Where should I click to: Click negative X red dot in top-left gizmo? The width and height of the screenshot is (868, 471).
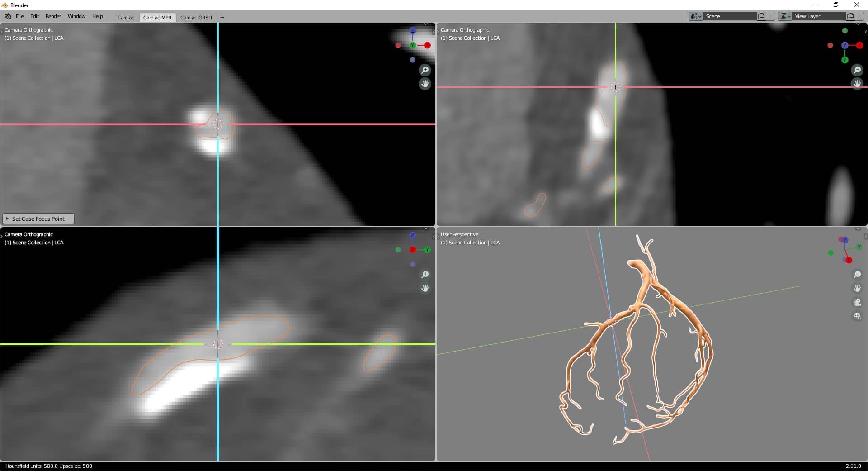[x=398, y=45]
